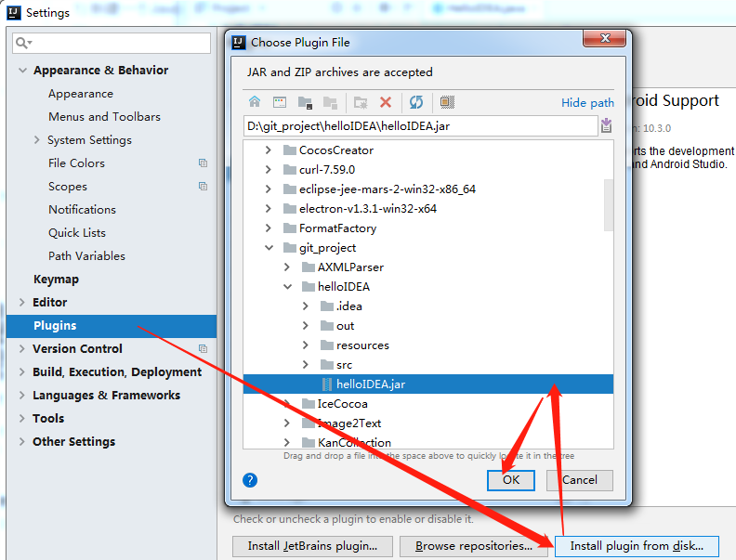Viewport: 736px width, 560px height.
Task: Expand the Editor settings section
Action: pyautogui.click(x=21, y=302)
